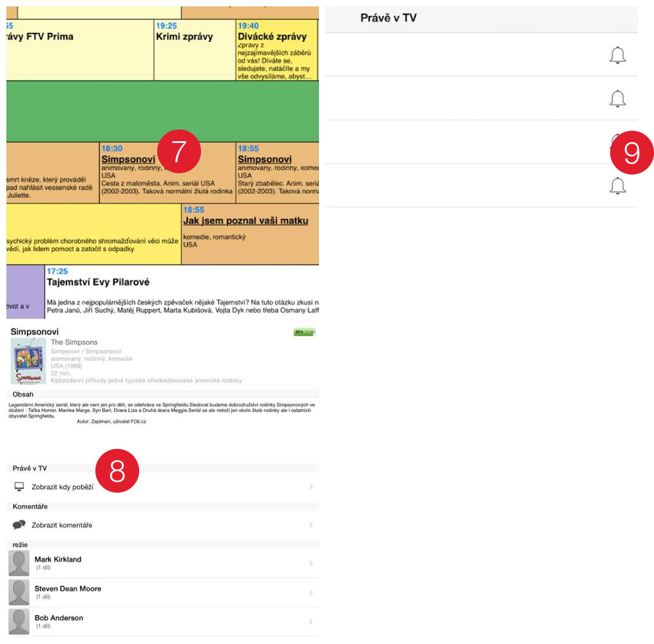The height and width of the screenshot is (644, 654).
Task: Click Mark Kirkland's avatar picture
Action: tap(19, 563)
